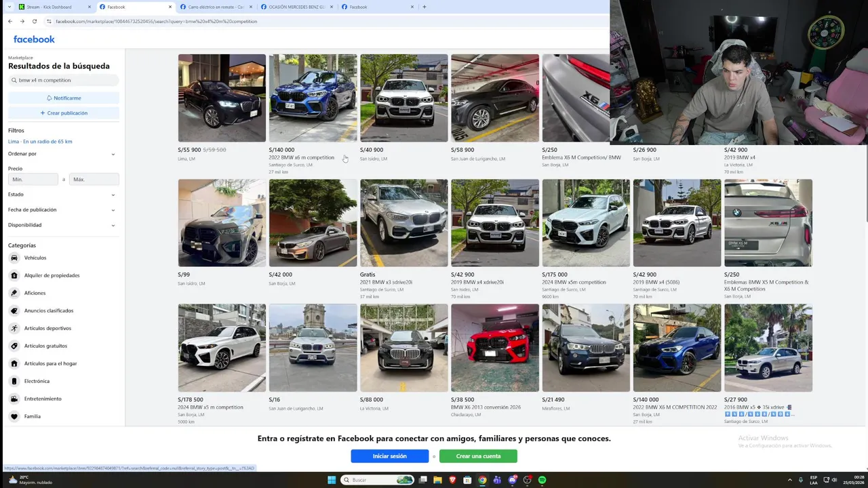Close the active Facebook marketplace tab
Viewport: 868px width, 488px height.
[x=170, y=7]
